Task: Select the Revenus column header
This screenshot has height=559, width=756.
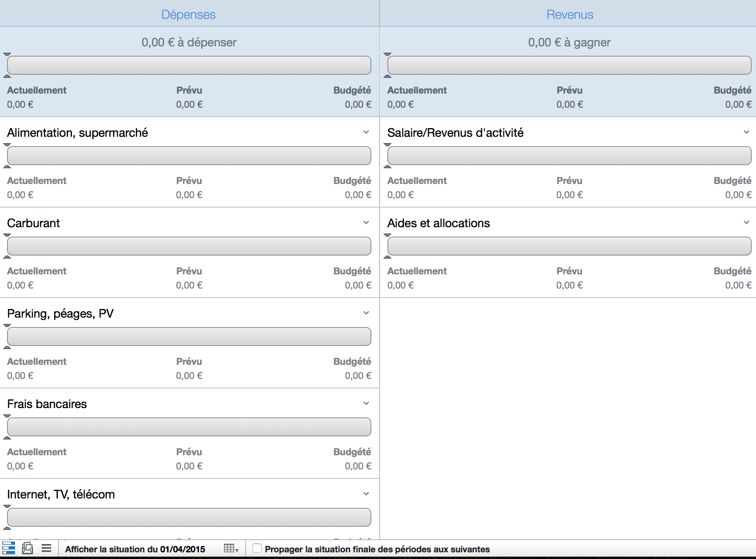Action: [x=570, y=15]
